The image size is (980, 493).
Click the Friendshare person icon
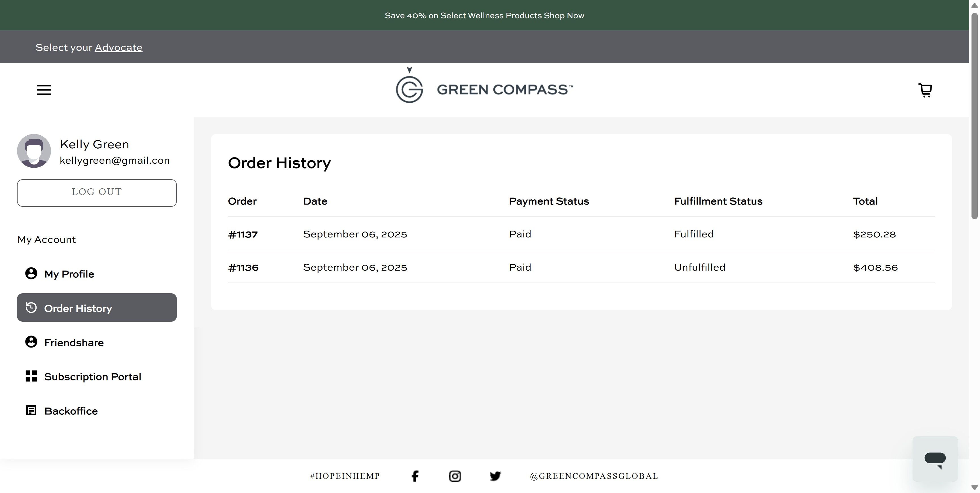pyautogui.click(x=31, y=342)
